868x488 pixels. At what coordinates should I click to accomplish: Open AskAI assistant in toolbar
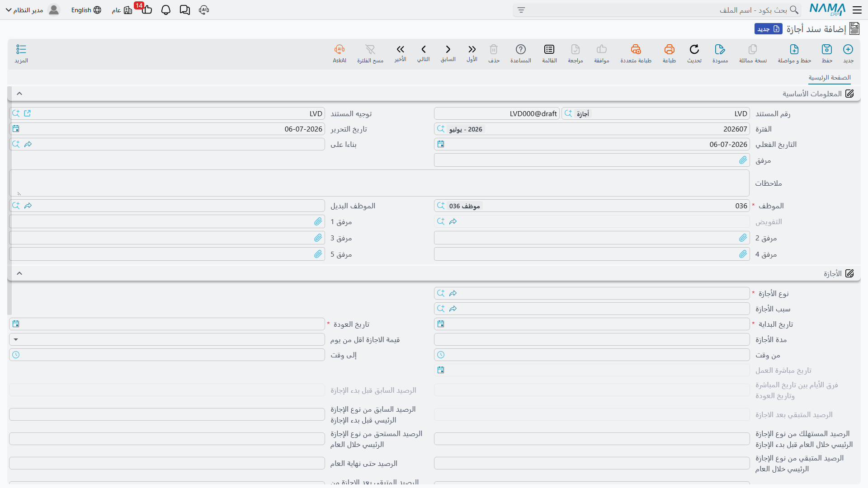tap(340, 50)
